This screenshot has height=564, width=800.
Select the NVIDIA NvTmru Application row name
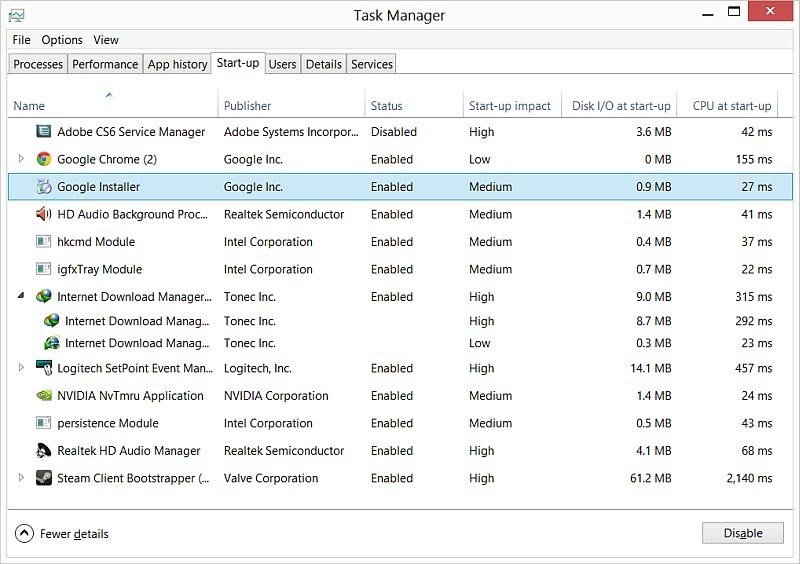[x=130, y=396]
